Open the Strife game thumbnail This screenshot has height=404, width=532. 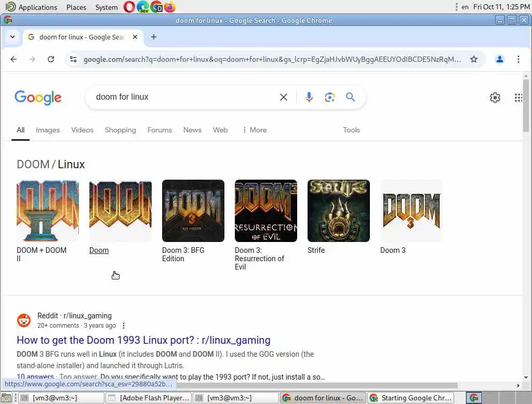(x=339, y=211)
